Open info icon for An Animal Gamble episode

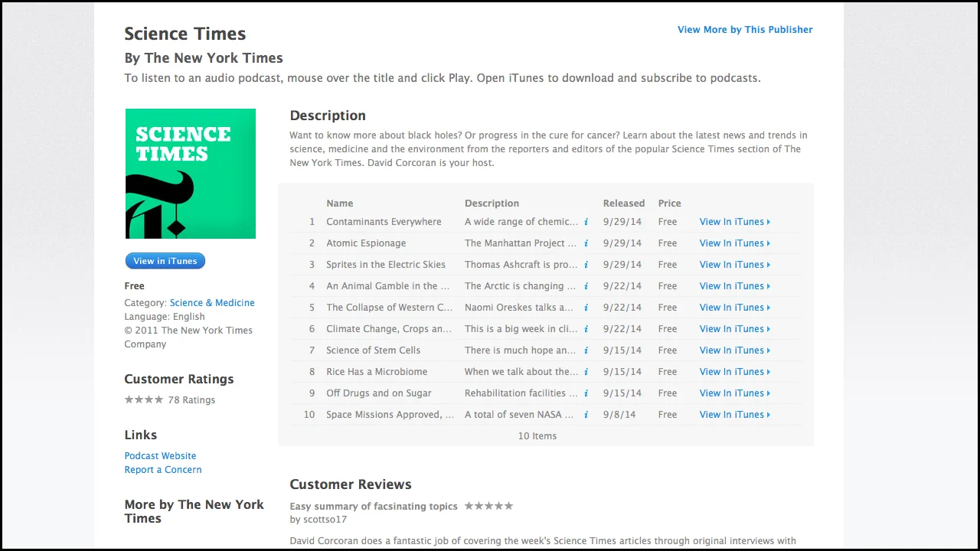click(x=586, y=286)
